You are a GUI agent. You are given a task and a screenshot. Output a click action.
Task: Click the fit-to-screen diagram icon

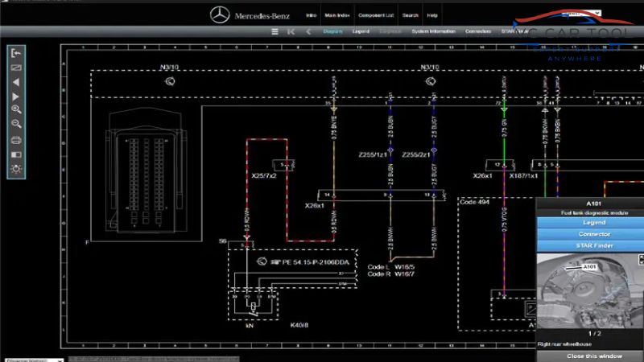tap(16, 68)
